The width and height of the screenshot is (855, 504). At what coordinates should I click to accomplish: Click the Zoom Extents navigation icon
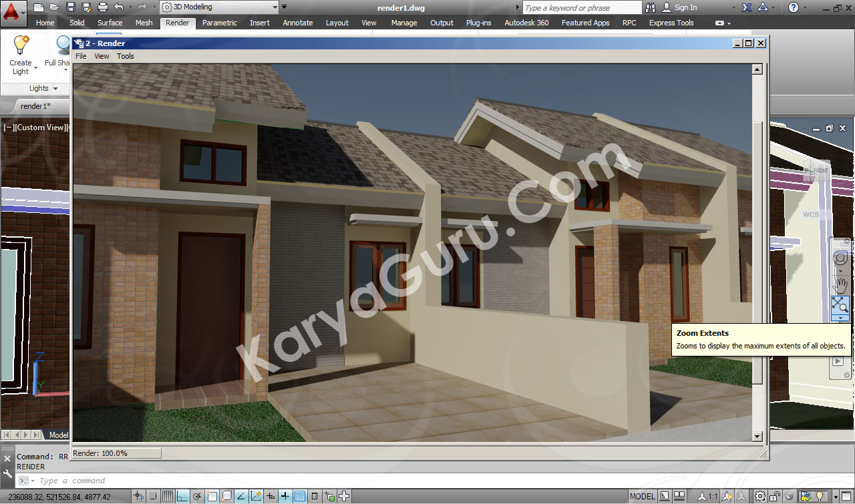[x=840, y=305]
